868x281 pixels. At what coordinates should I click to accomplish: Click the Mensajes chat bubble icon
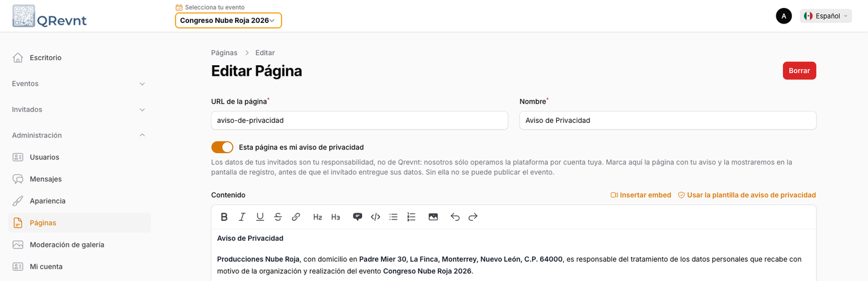pos(18,179)
